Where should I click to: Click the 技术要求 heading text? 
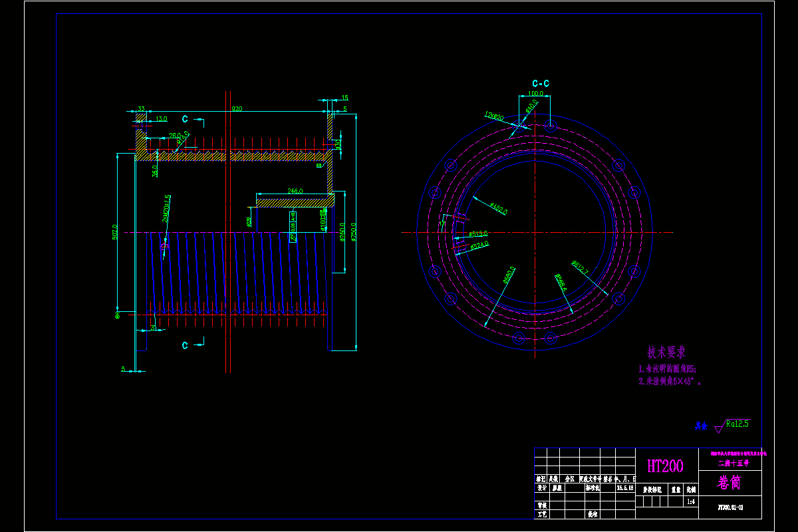666,352
